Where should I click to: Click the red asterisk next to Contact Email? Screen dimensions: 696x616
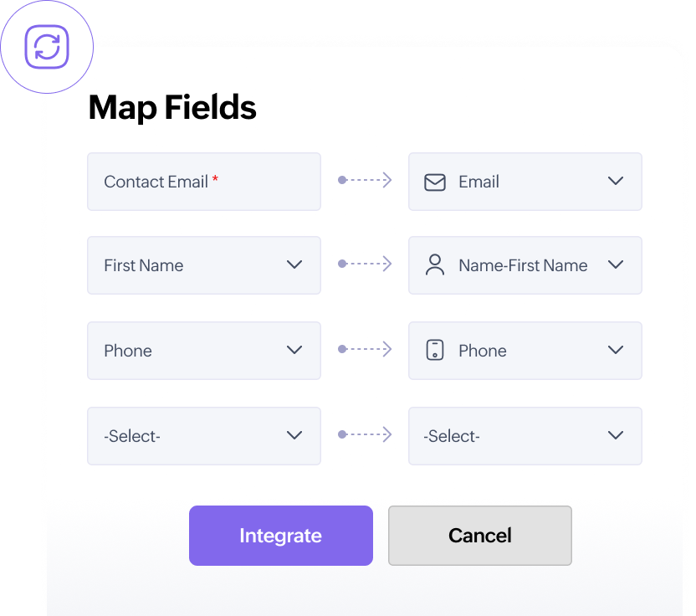click(215, 179)
